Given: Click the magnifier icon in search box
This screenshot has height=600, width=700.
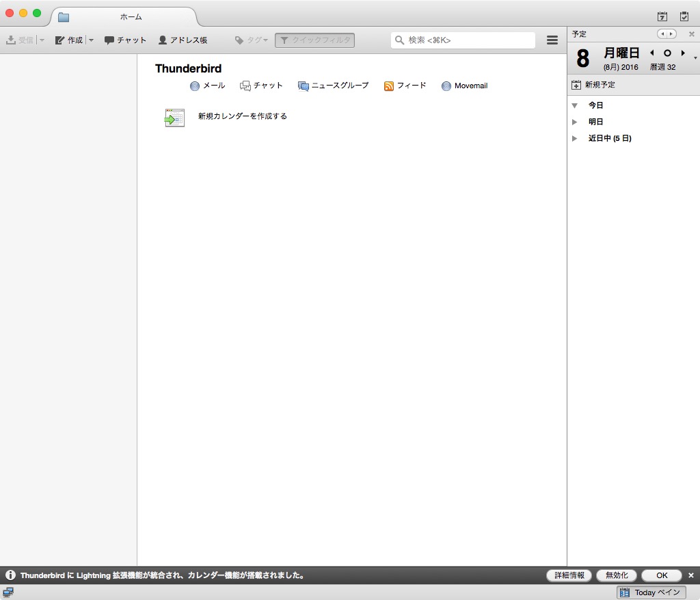Looking at the screenshot, I should (x=399, y=40).
